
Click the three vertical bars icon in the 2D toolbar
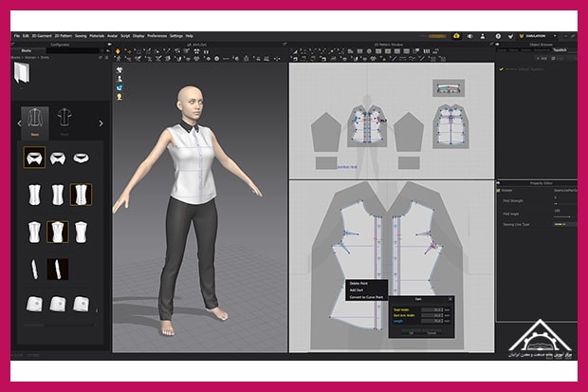tap(427, 51)
